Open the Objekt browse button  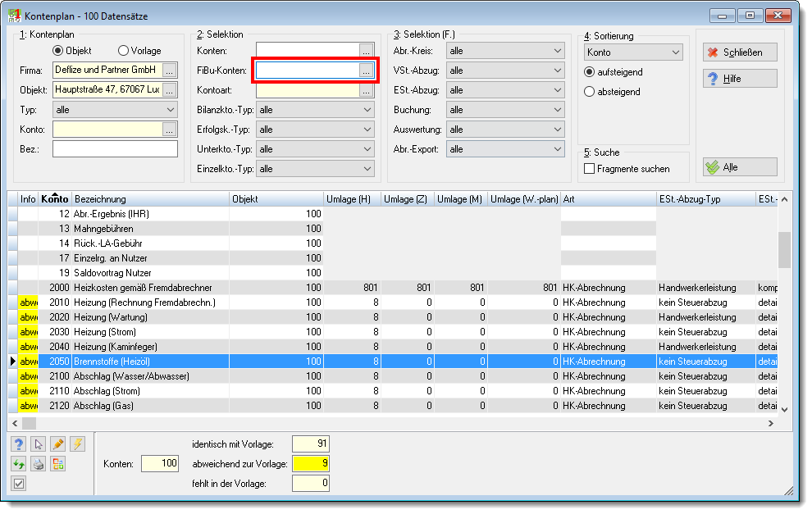169,90
